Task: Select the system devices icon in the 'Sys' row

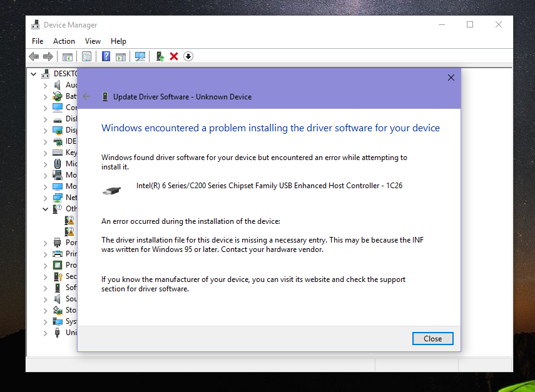Action: 58,321
